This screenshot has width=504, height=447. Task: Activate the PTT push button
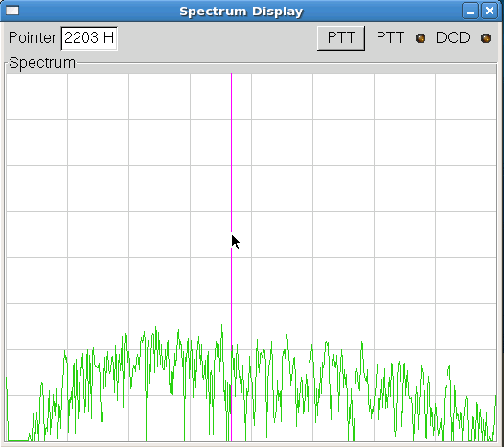pyautogui.click(x=341, y=38)
